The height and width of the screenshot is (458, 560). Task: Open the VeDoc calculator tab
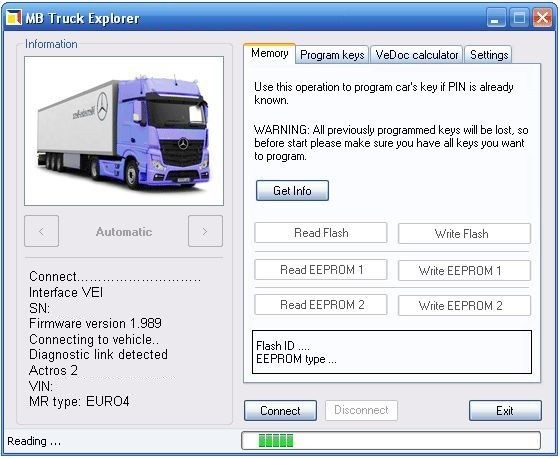[x=416, y=55]
